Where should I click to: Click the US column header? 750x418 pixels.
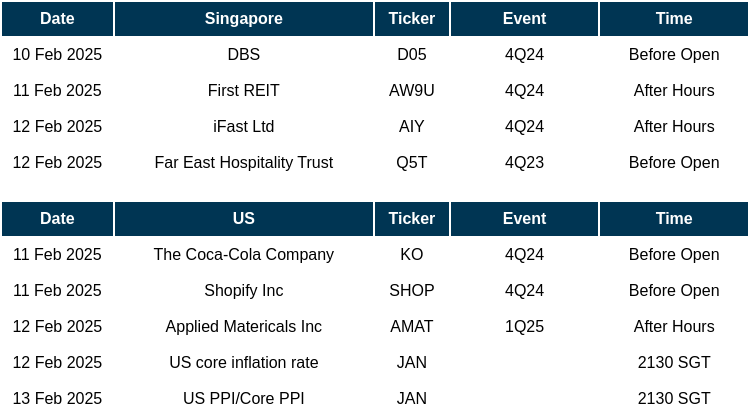point(243,219)
